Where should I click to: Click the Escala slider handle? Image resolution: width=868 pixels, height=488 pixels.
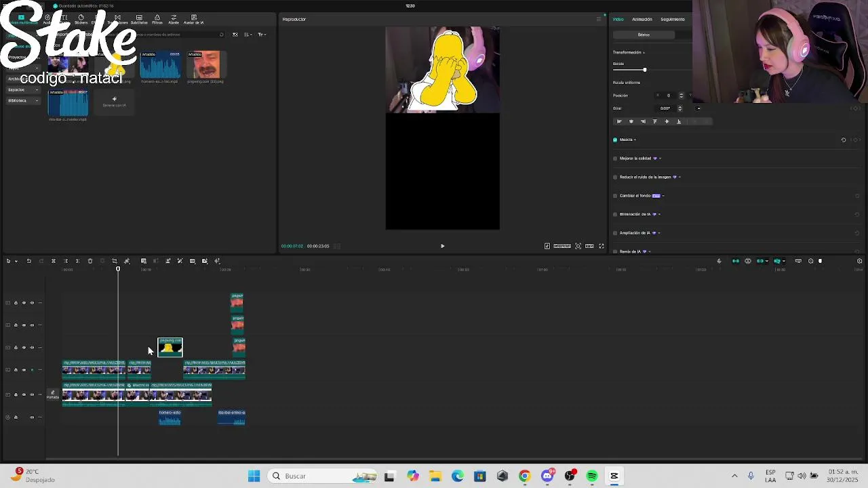[644, 70]
